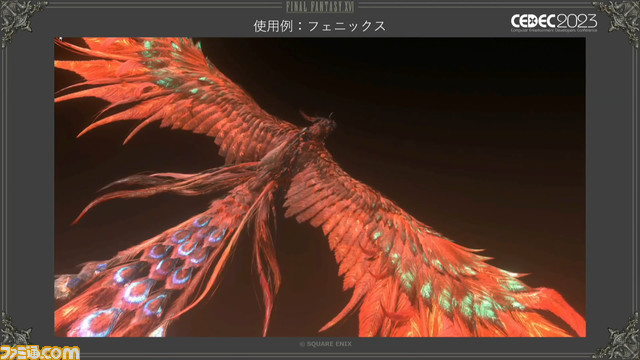Click the CEDEC 2023 logo
Viewport: 640px width, 360px height.
point(554,22)
